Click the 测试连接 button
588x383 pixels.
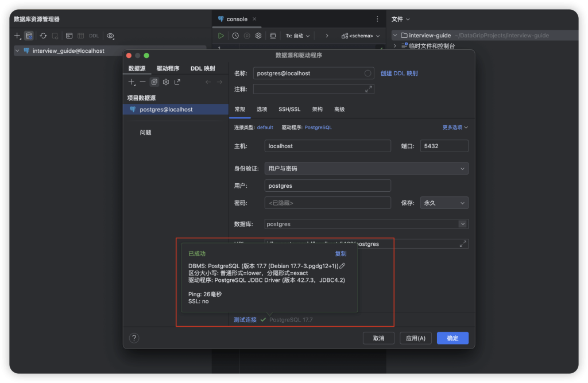[244, 320]
